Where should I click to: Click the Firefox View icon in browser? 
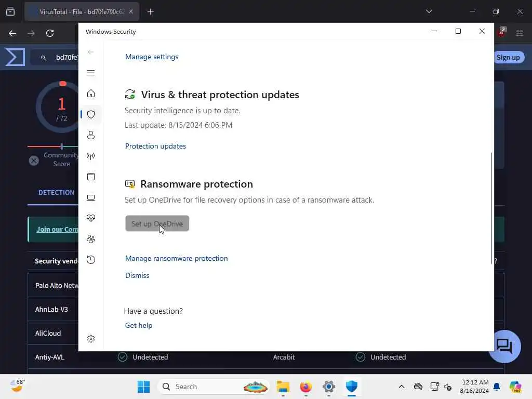tap(10, 11)
